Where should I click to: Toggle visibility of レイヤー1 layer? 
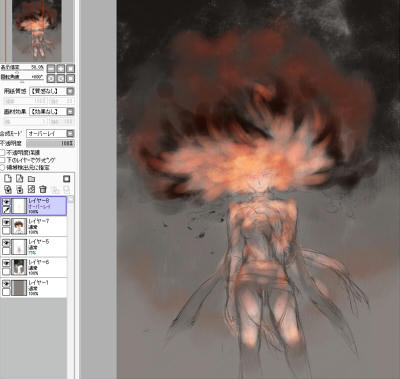point(6,283)
